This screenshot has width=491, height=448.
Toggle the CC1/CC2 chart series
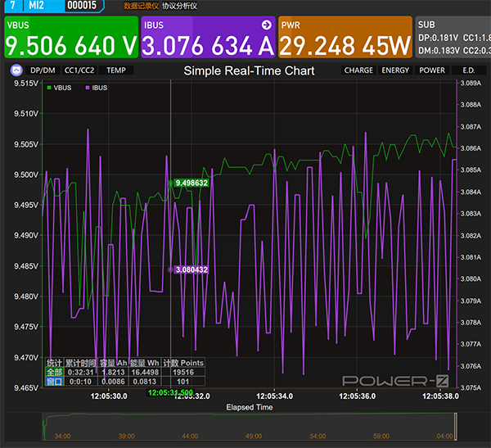79,70
